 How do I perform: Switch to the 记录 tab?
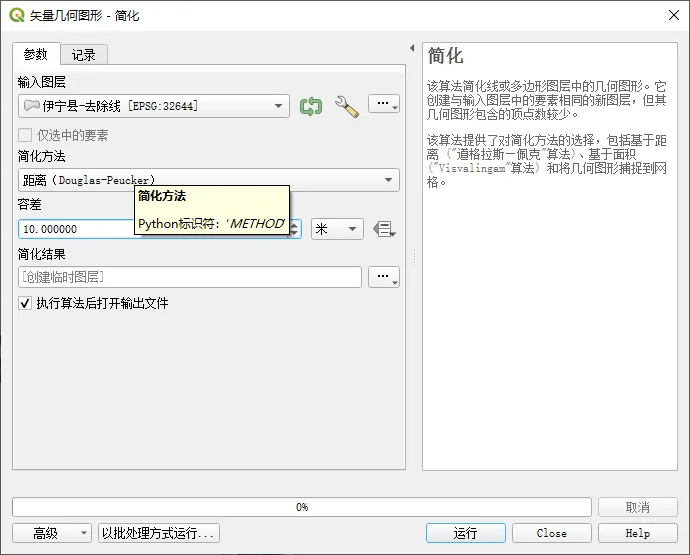(83, 55)
